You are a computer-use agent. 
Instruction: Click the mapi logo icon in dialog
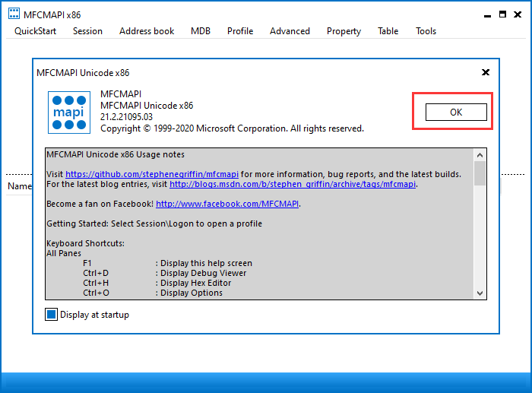pos(69,113)
